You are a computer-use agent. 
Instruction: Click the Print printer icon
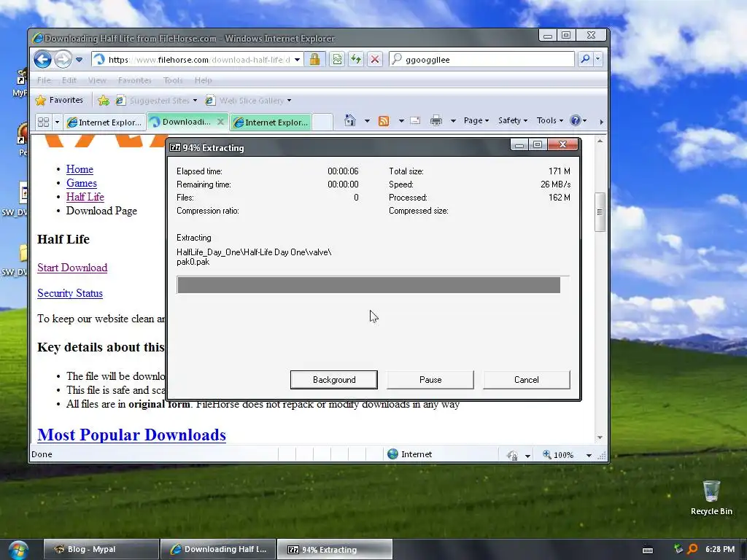coord(436,120)
